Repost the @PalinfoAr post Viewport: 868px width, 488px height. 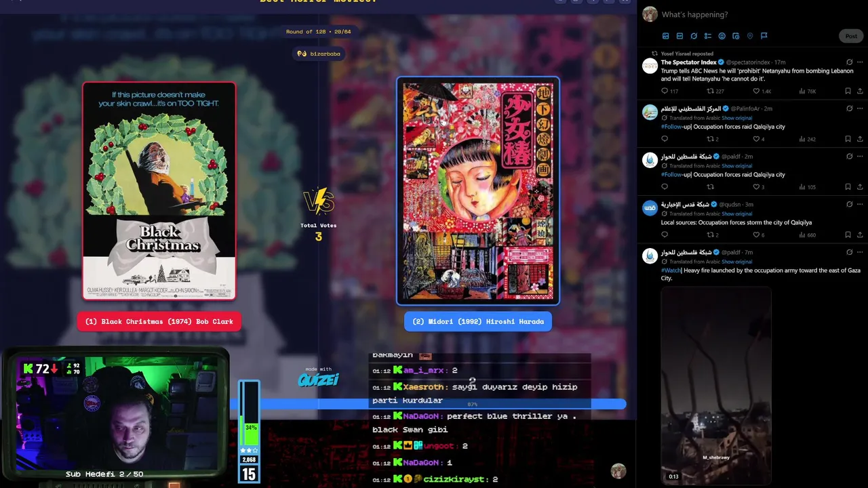tap(711, 139)
